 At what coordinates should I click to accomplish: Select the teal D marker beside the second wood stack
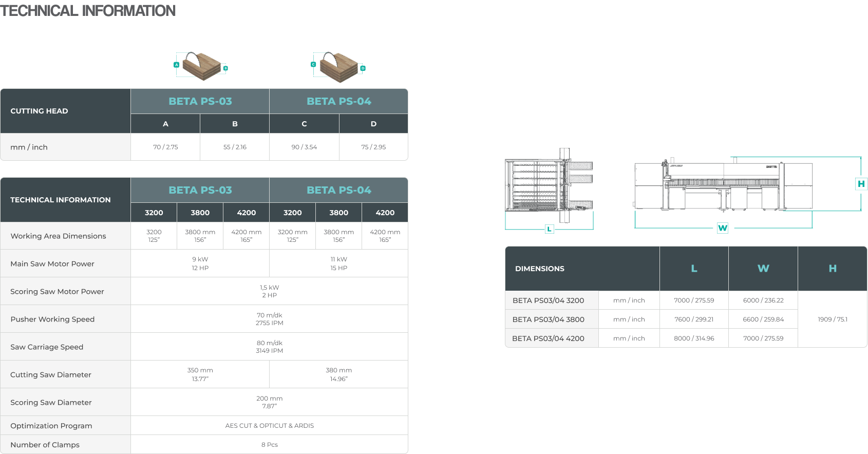pyautogui.click(x=363, y=68)
